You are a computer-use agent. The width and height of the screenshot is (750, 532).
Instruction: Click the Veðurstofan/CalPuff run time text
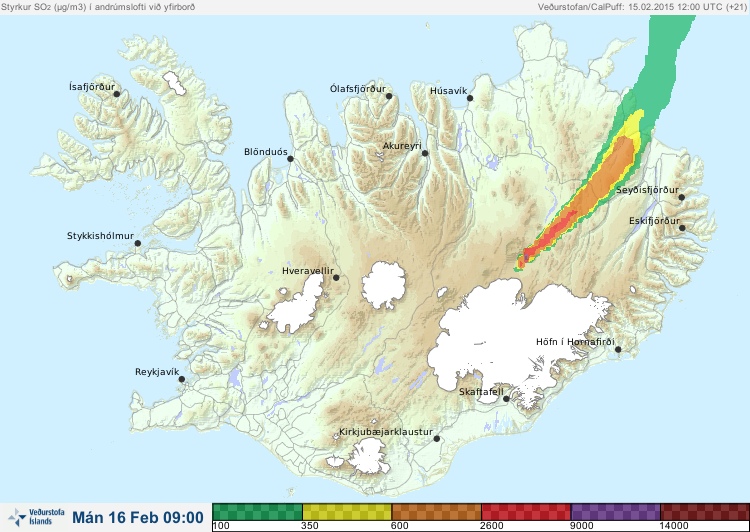(642, 7)
